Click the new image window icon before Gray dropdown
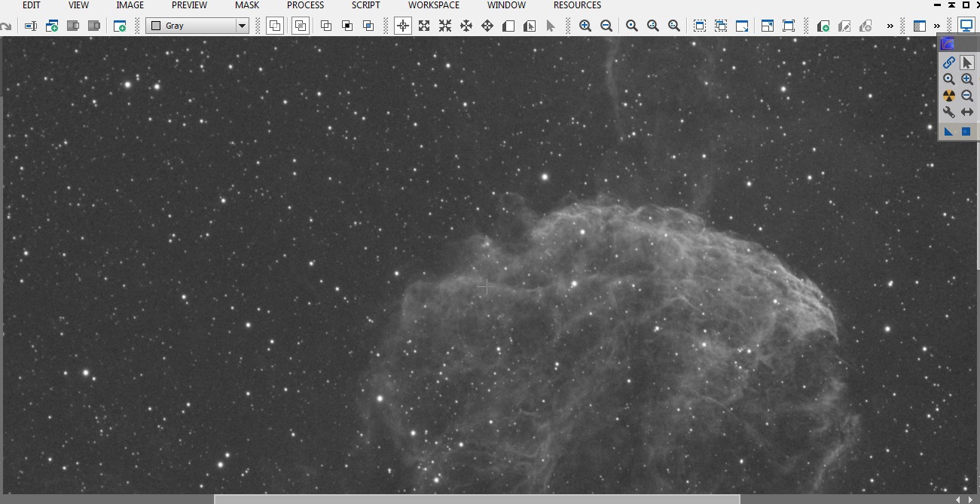 120,26
